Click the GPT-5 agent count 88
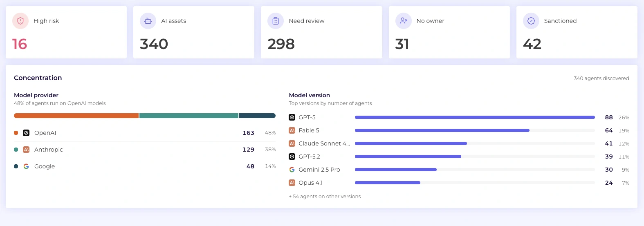 point(609,117)
